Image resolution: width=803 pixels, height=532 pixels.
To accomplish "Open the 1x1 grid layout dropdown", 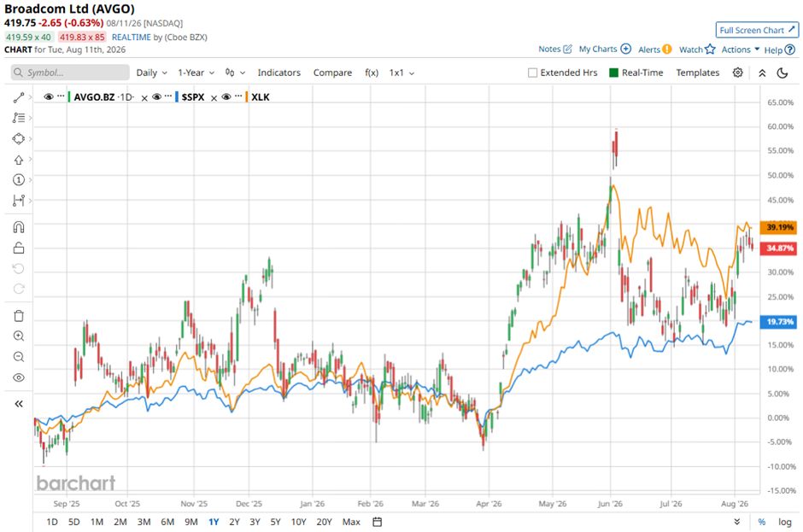I will tap(401, 73).
